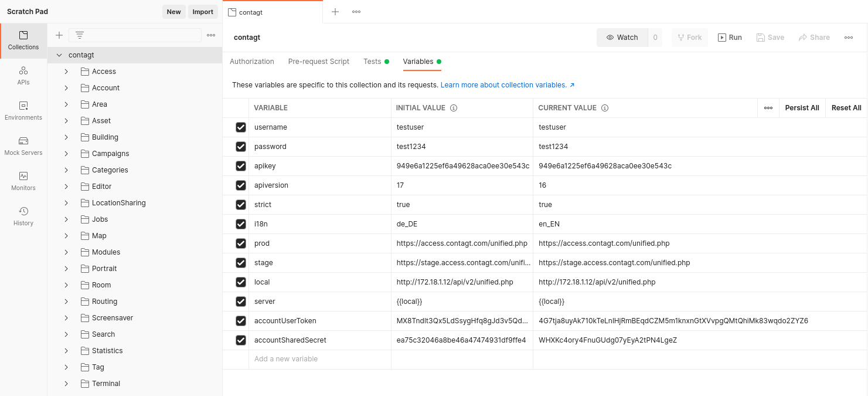The image size is (868, 396).
Task: Click the filter icon in collections search
Action: [x=80, y=35]
